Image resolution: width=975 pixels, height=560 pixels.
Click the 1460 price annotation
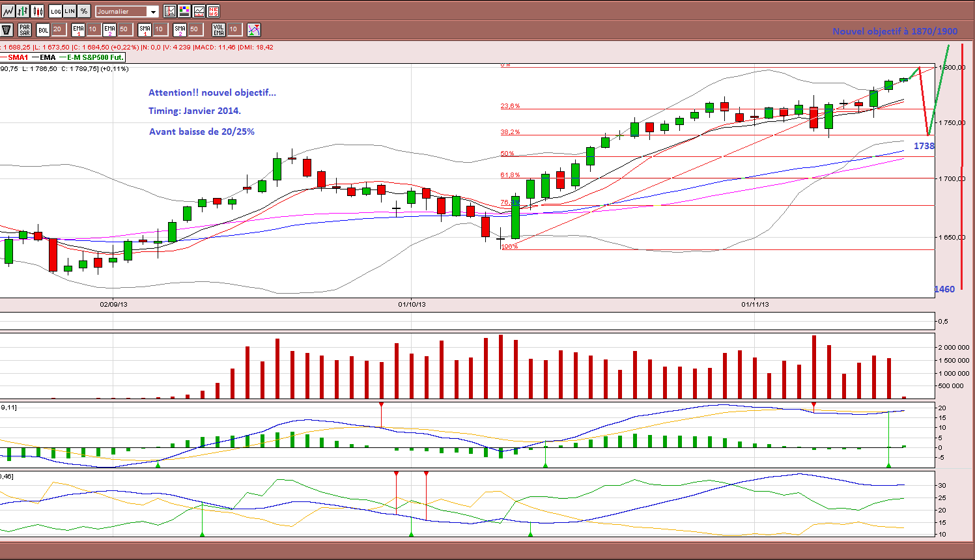tap(944, 289)
